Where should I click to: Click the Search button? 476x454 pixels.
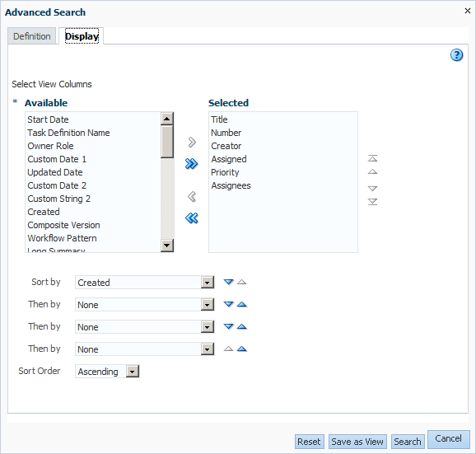(x=408, y=442)
